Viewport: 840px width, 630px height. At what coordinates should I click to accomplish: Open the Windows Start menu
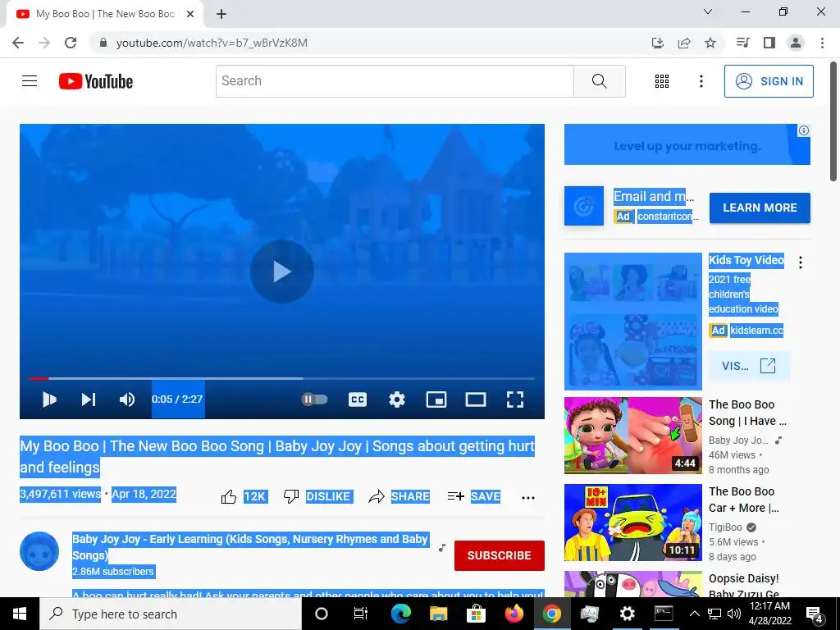click(20, 614)
